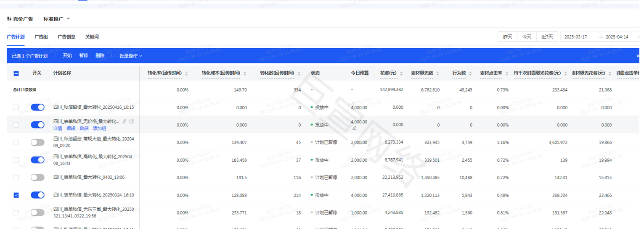Click the 总计13条数据 summary label

click(x=24, y=90)
